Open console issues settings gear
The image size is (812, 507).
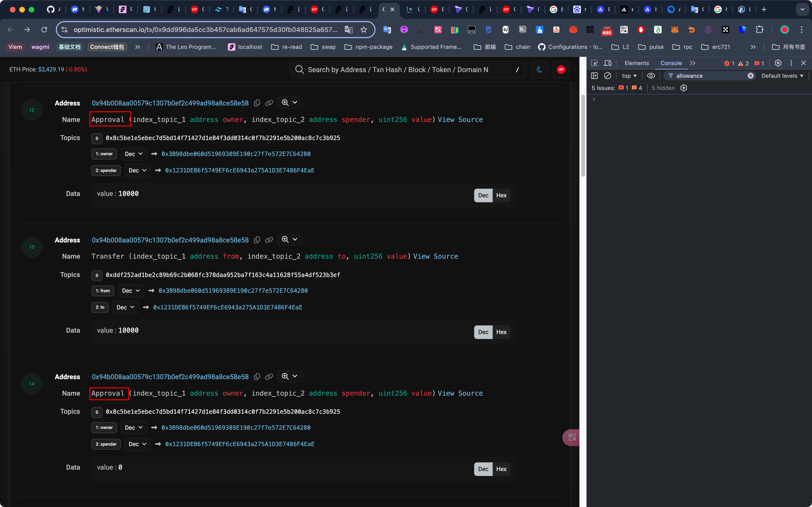(683, 88)
